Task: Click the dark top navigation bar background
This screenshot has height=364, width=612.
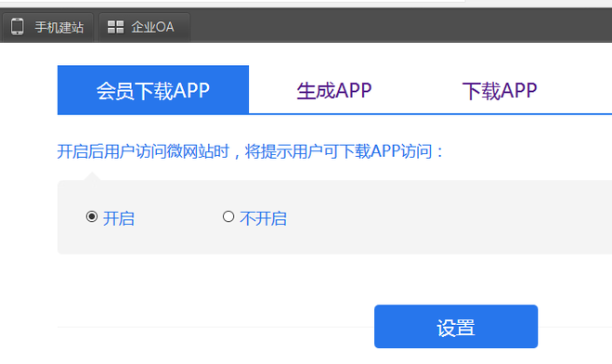Action: (x=390, y=25)
